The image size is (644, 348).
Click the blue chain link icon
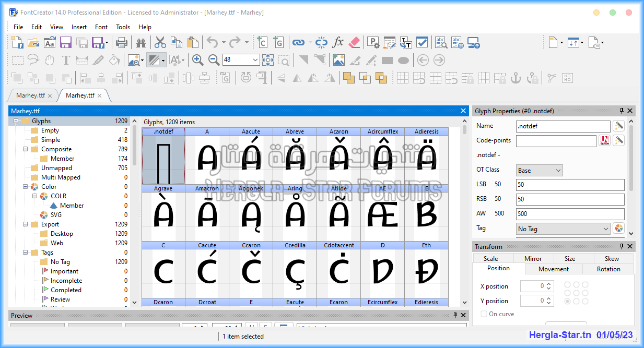point(298,43)
